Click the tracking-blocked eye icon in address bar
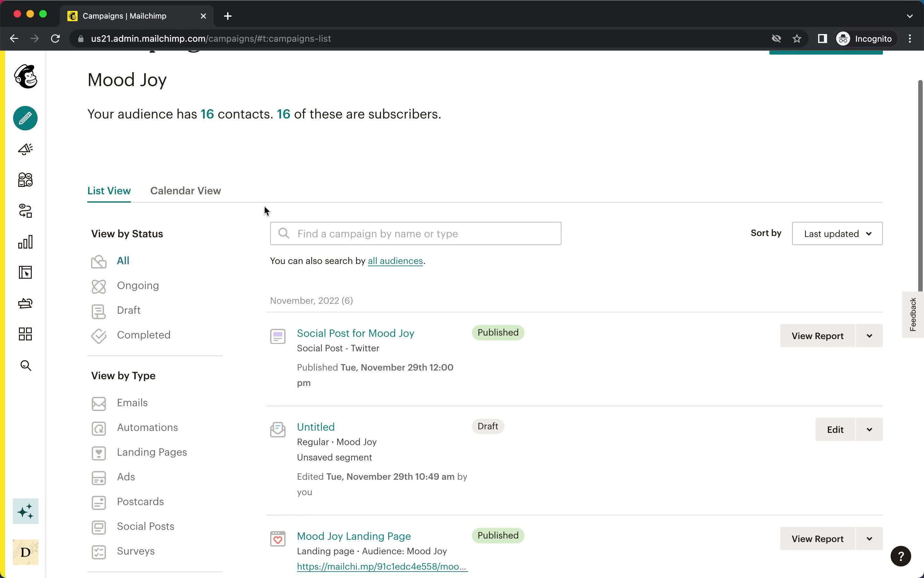 [x=776, y=39]
